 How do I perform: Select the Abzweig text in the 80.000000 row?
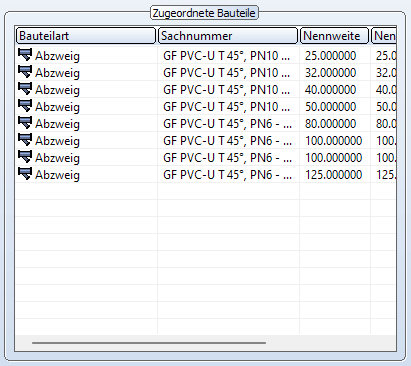(57, 124)
